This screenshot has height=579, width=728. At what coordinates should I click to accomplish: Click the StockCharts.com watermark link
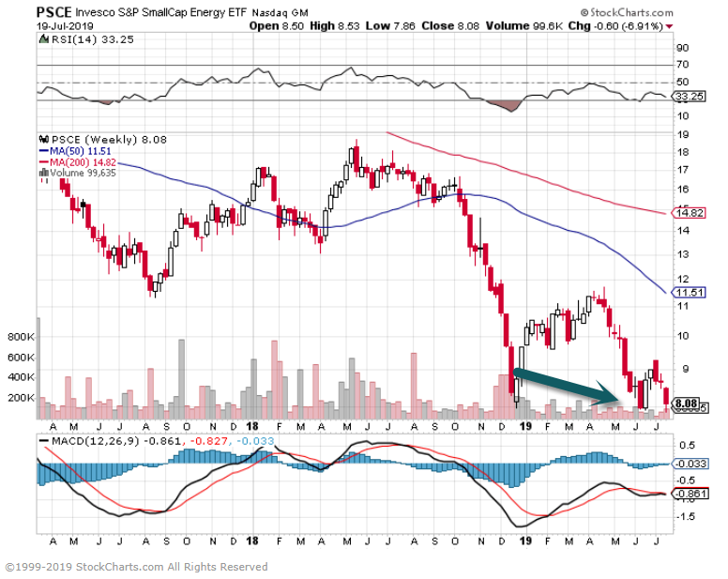coord(627,12)
